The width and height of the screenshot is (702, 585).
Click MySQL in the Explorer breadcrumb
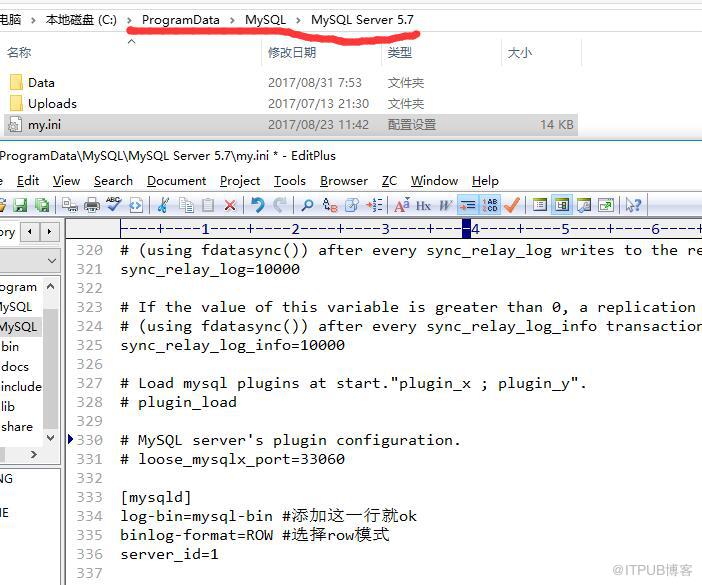click(265, 20)
